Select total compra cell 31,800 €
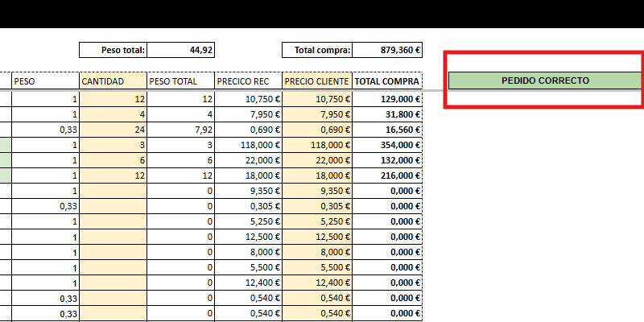 pos(387,114)
